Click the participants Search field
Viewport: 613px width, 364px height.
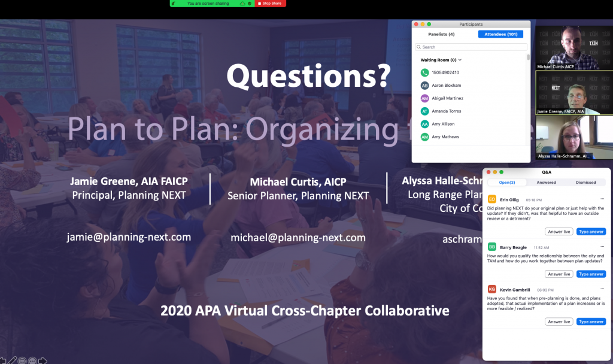(471, 47)
